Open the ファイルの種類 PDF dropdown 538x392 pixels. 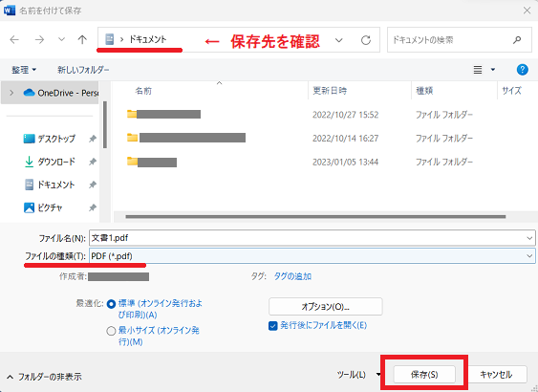click(312, 256)
